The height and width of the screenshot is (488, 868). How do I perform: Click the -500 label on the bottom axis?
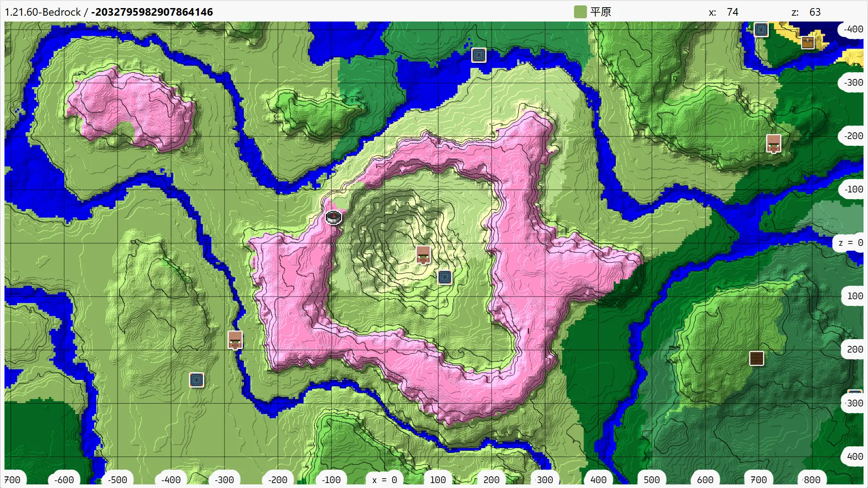tap(118, 479)
